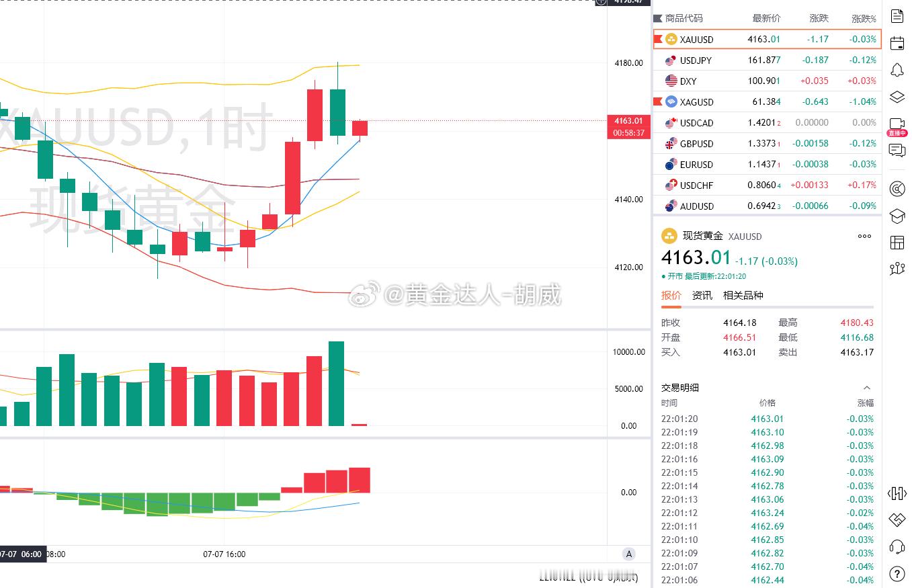
Task: Select the AUDUSD watchlist row
Action: tap(767, 206)
